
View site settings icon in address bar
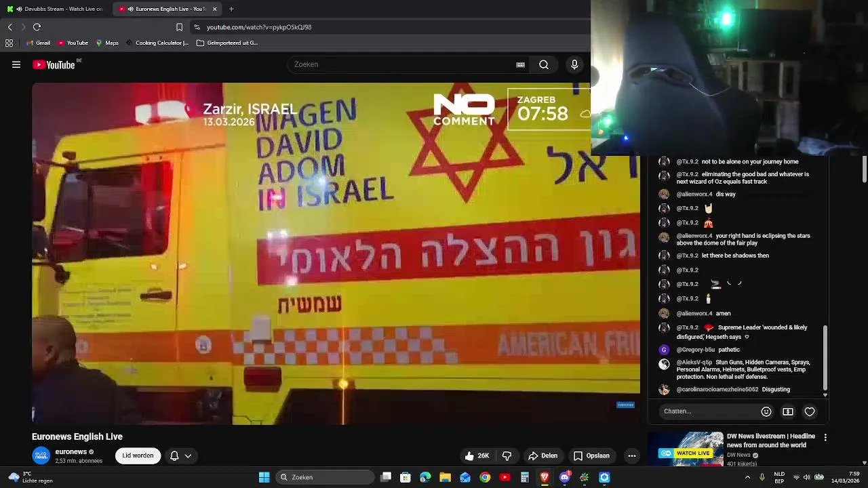click(x=197, y=27)
